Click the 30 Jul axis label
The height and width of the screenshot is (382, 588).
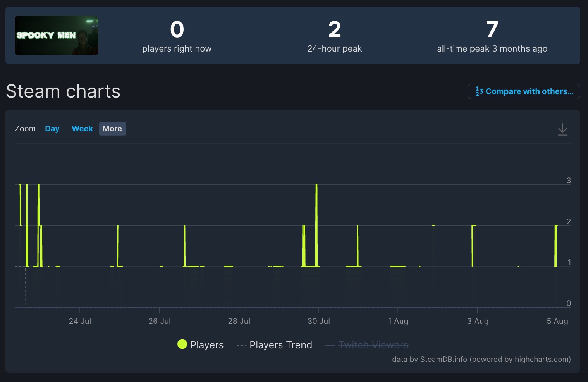point(319,321)
